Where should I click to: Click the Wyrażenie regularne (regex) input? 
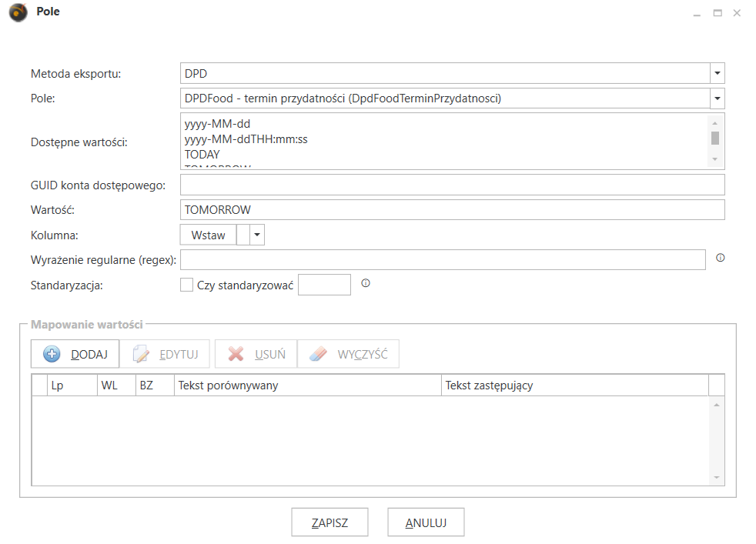pyautogui.click(x=443, y=260)
